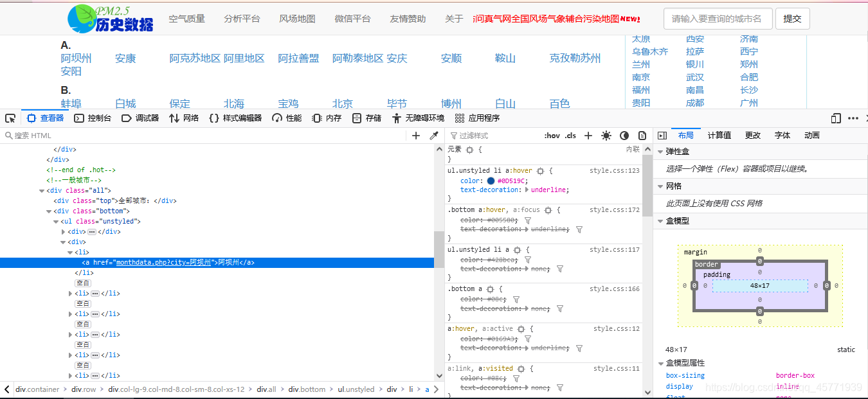Switch to the 更改 changes tab
Viewport: 868px width, 399px height.
753,136
